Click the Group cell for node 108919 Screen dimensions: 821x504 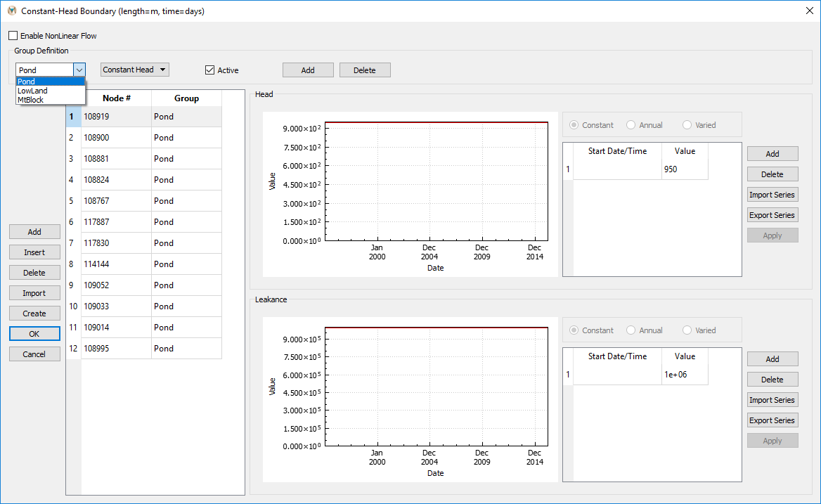[186, 117]
